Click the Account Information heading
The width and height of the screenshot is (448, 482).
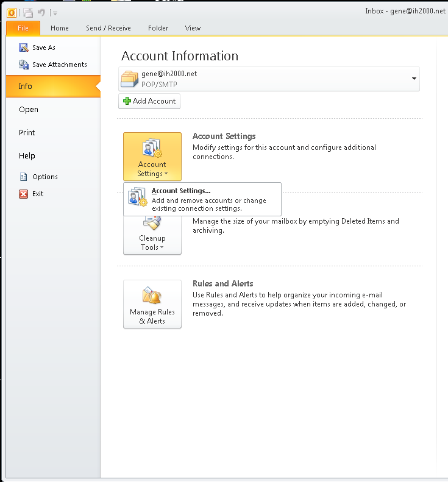point(180,56)
